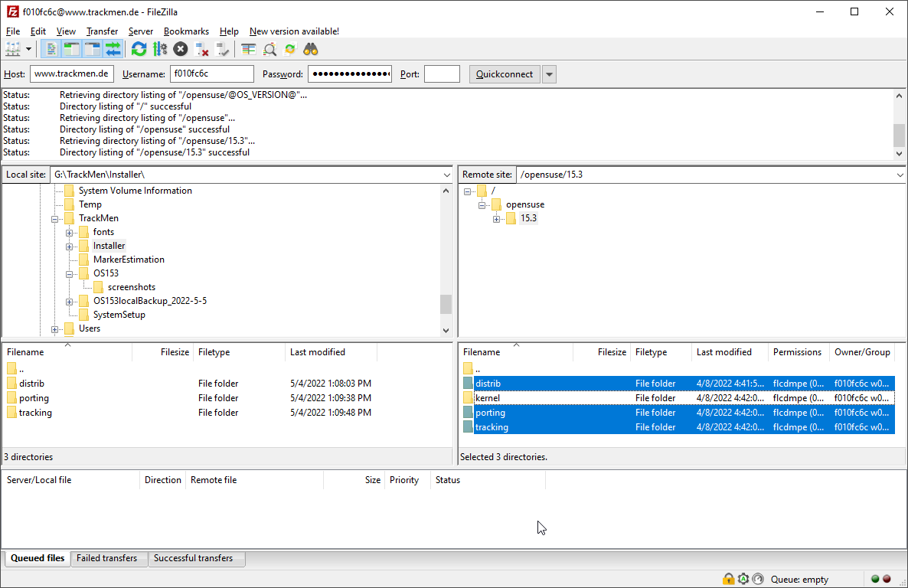Image resolution: width=908 pixels, height=588 pixels.
Task: Open the directory listing filters
Action: pyautogui.click(x=269, y=47)
